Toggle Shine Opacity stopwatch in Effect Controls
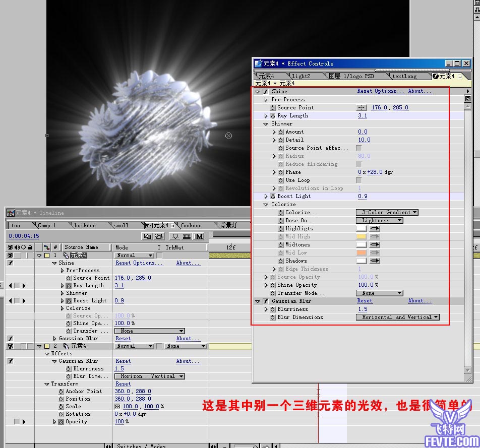The image size is (480, 448). 273,285
